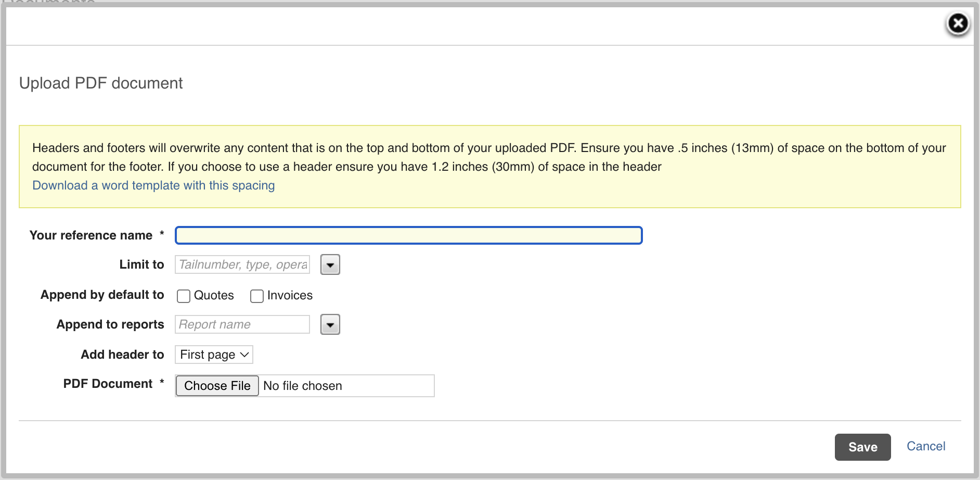
Task: Focus the Your reference name field
Action: point(409,235)
